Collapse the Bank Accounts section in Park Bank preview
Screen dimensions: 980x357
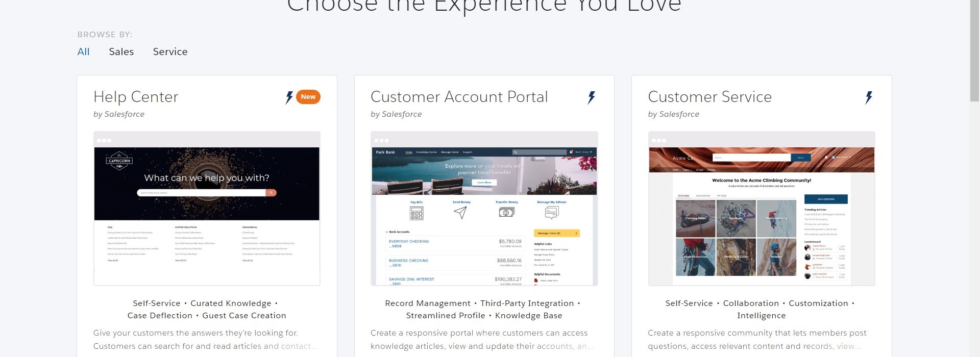386,232
